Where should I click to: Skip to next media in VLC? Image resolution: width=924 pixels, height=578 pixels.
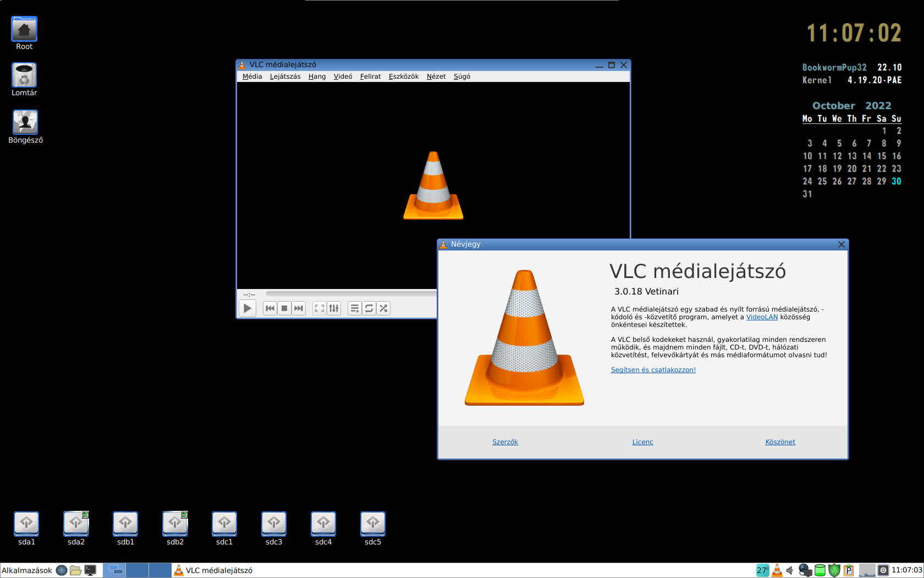click(x=299, y=308)
